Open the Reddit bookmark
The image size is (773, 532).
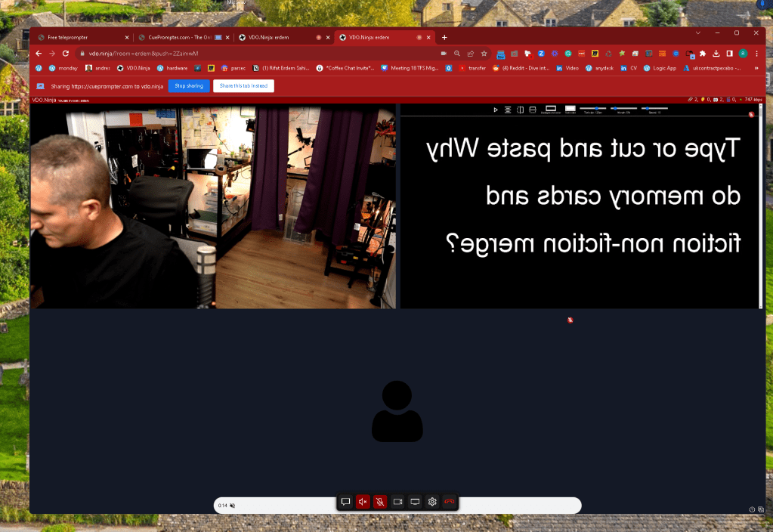tap(521, 68)
